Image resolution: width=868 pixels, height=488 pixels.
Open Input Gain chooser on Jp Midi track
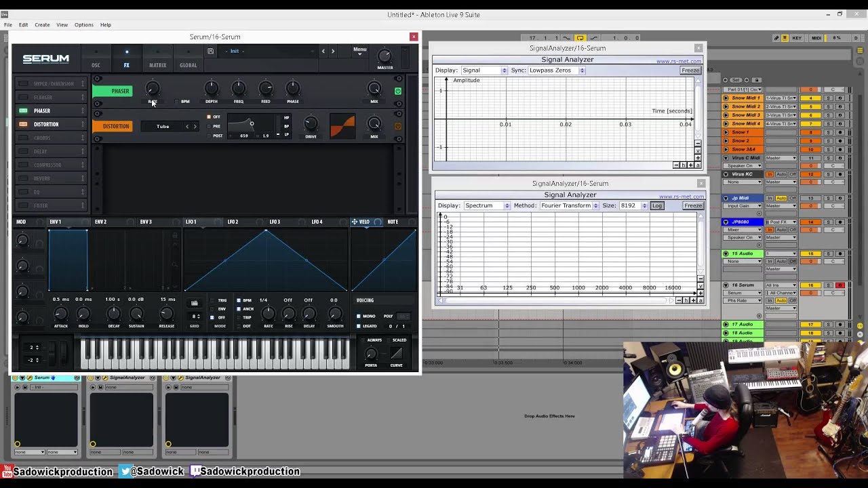(744, 205)
